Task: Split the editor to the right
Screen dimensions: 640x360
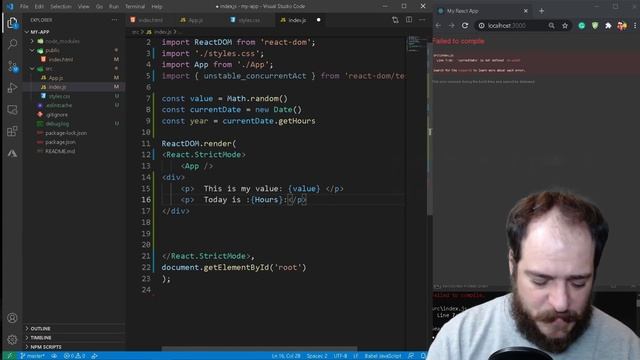Action: pyautogui.click(x=409, y=20)
